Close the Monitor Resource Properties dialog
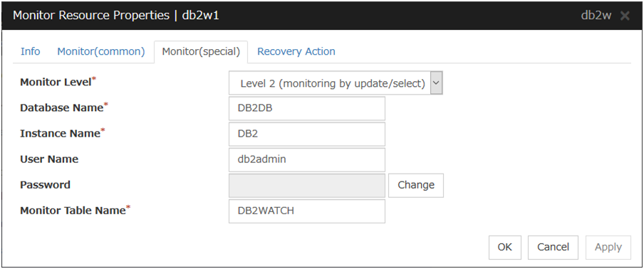This screenshot has width=644, height=269. 625,16
